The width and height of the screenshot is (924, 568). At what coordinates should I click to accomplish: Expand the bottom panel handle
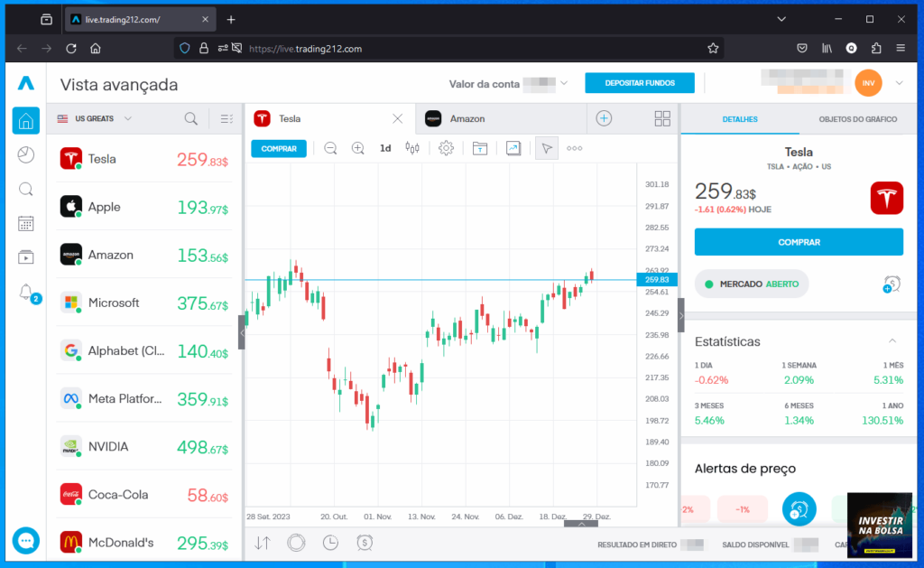pyautogui.click(x=581, y=524)
